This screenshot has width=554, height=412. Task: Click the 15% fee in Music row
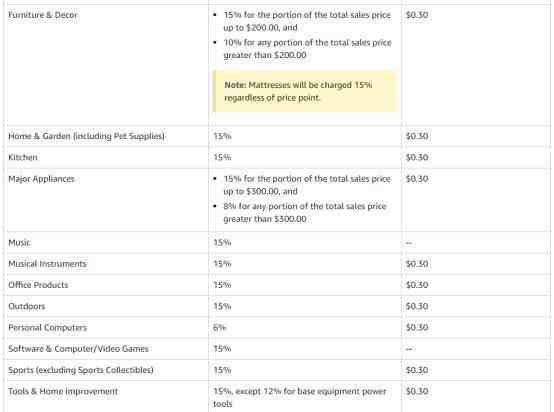click(222, 243)
